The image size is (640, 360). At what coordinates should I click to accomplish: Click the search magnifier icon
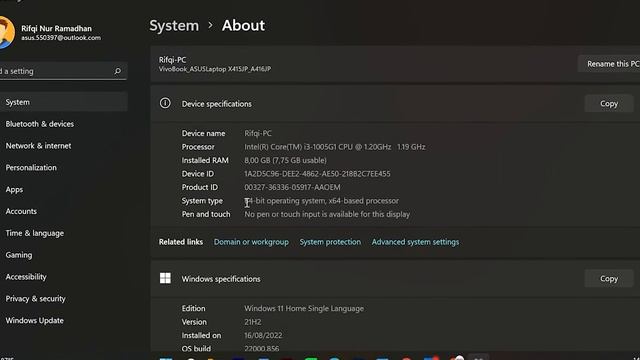[x=118, y=71]
